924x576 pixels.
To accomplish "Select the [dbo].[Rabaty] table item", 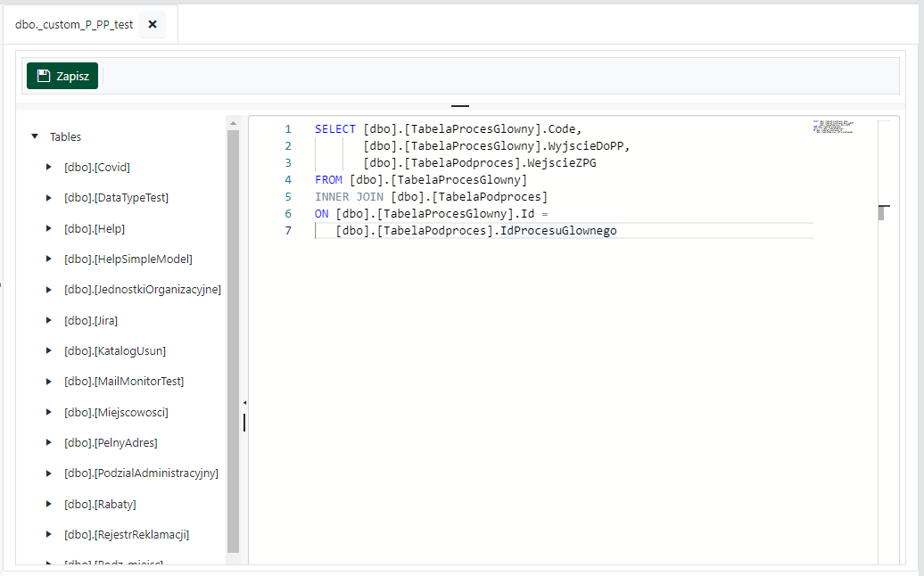I will coord(100,504).
